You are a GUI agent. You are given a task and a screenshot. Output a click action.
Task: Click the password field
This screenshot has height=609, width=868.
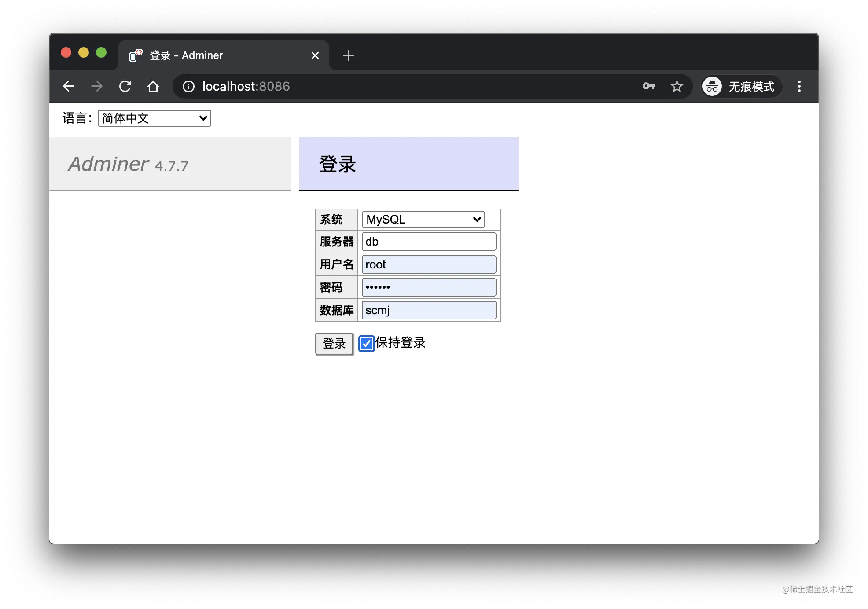coord(429,287)
